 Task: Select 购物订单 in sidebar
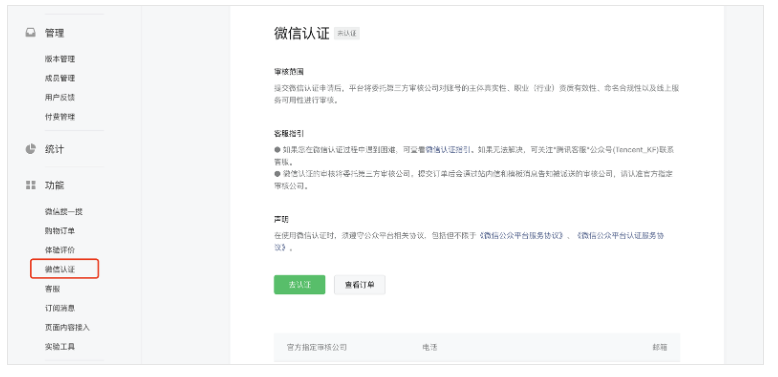(x=60, y=231)
